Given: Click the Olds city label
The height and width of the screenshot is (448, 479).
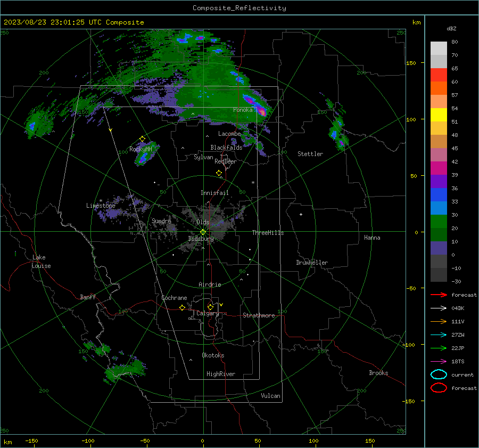Looking at the screenshot, I should [203, 222].
